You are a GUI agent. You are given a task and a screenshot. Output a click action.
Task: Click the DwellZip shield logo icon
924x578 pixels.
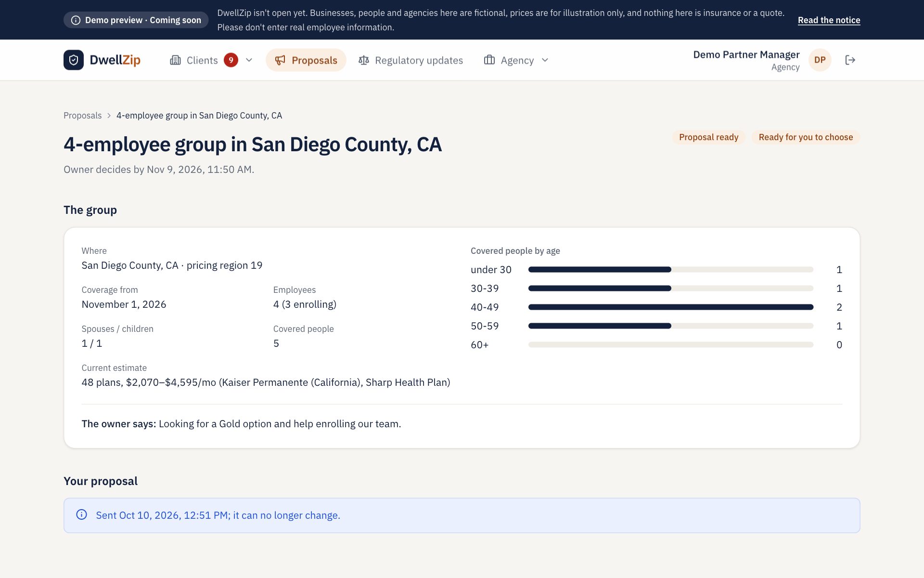click(x=74, y=60)
